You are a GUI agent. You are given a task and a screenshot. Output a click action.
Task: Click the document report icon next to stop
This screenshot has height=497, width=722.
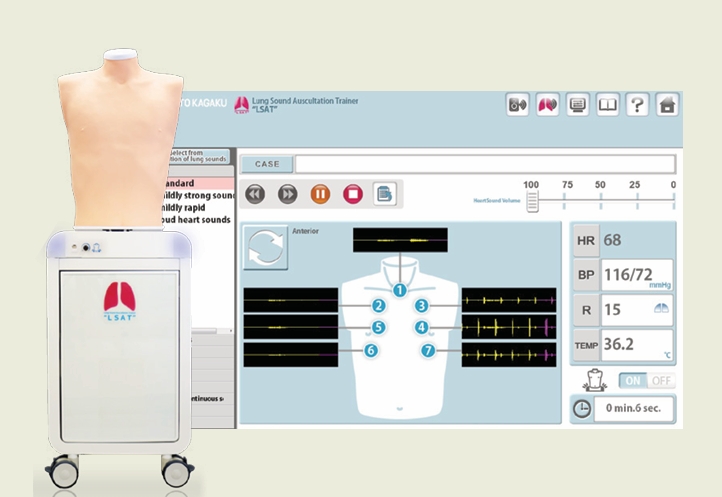384,194
